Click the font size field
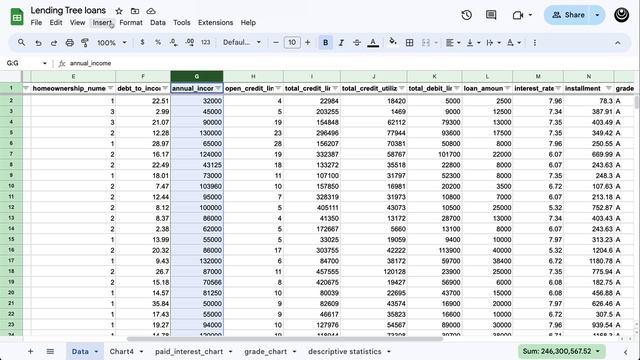Viewport: 640px width, 360px height. pyautogui.click(x=292, y=42)
